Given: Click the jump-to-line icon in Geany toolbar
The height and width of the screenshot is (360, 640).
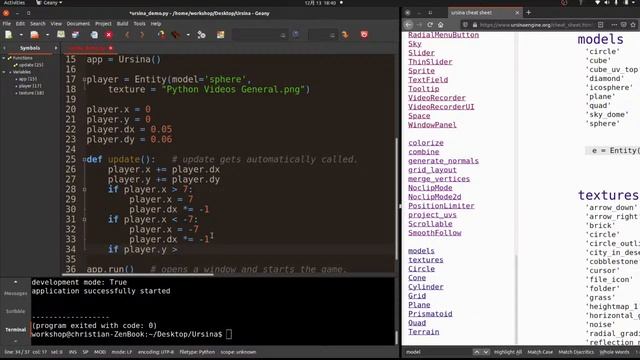Looking at the screenshot, I should coord(345,35).
